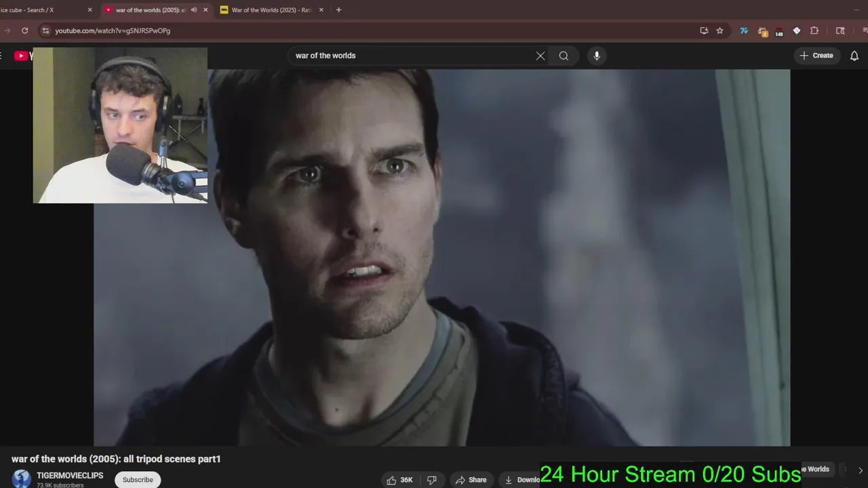Close the YouTube video tab

click(x=205, y=10)
